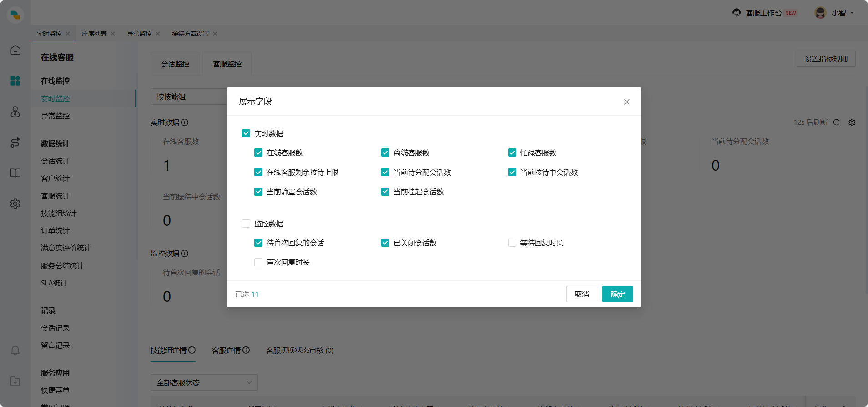
Task: Open 满意度评价统计 in the sidebar
Action: coord(66,248)
